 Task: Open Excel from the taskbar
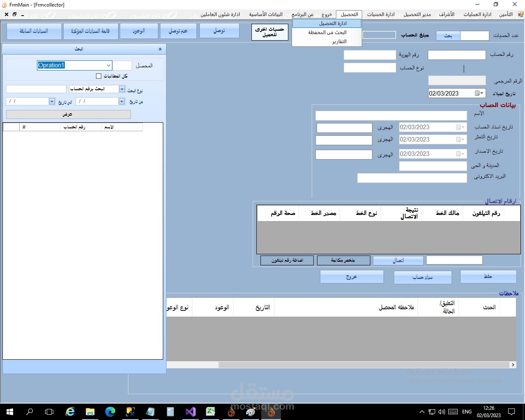coord(211,411)
